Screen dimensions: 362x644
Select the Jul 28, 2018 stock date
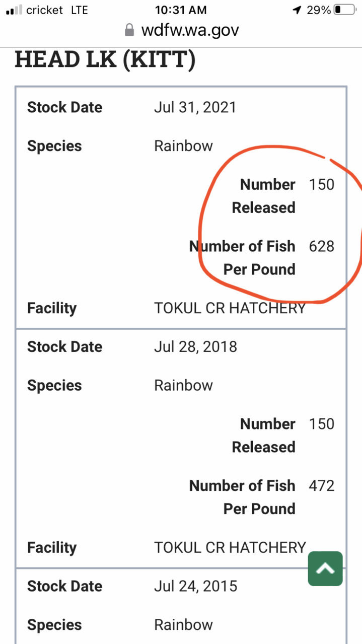point(195,347)
